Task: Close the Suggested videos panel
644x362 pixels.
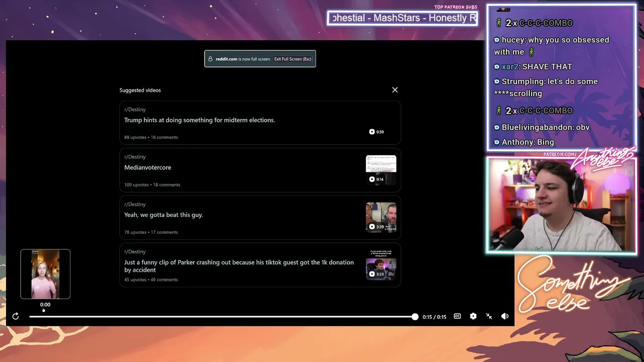Action: click(x=395, y=90)
